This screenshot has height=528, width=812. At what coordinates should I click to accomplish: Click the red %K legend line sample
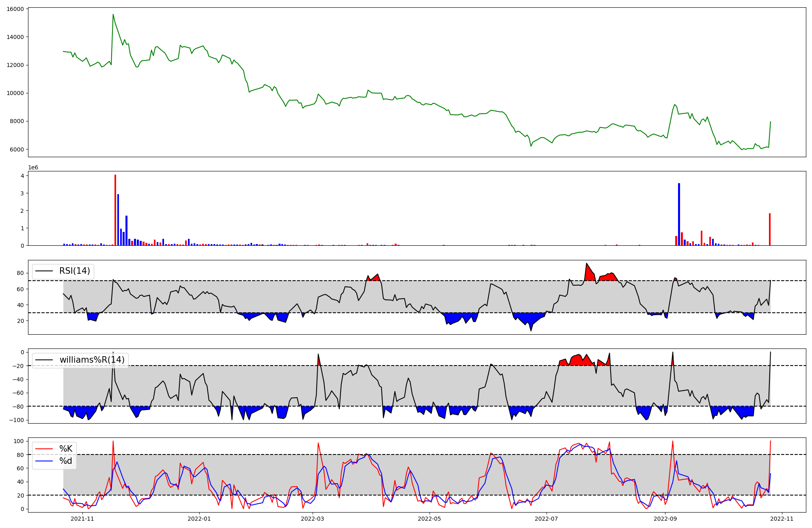(44, 449)
